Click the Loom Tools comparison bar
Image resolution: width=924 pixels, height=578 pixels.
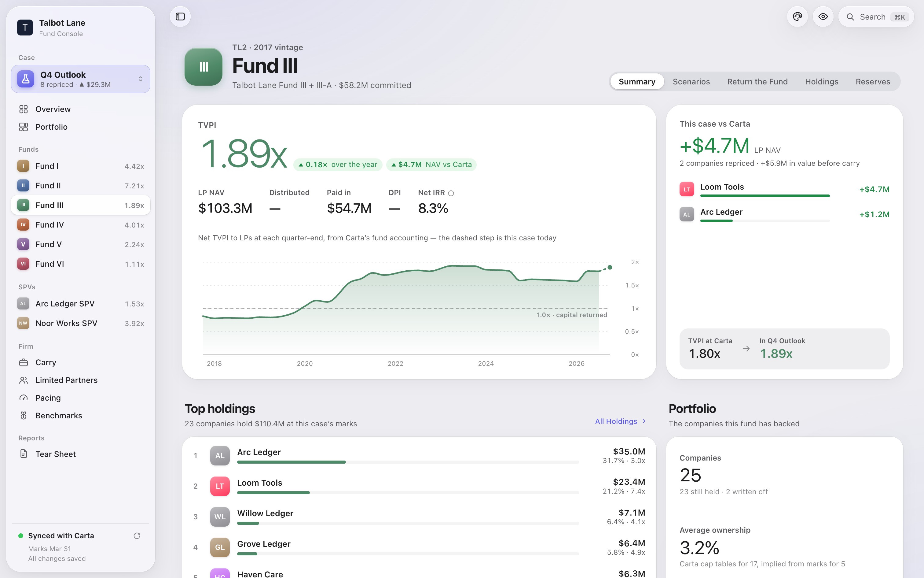pyautogui.click(x=765, y=196)
